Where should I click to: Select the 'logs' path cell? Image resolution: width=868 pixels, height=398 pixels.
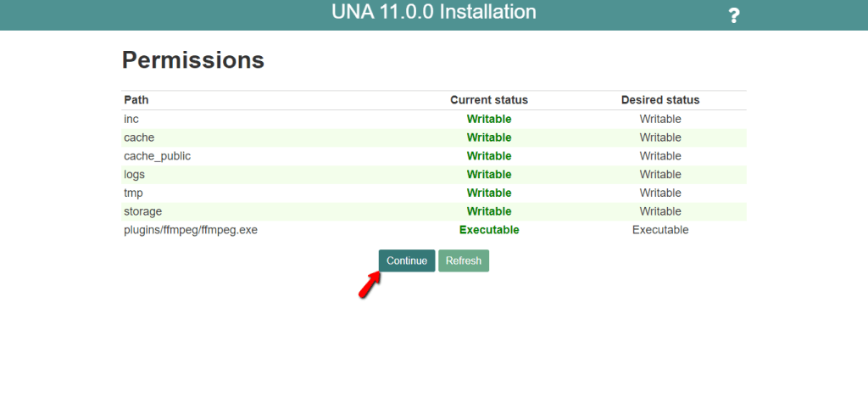tap(135, 175)
